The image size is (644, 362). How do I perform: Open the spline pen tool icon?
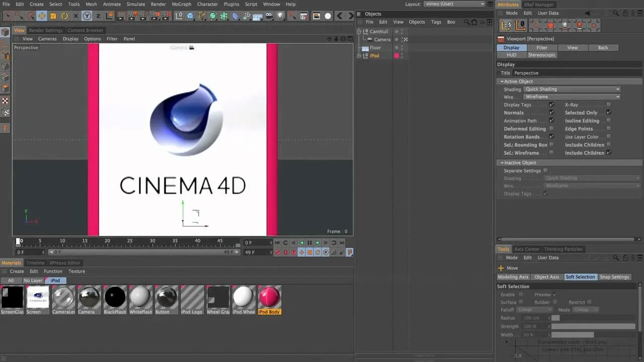[201, 16]
